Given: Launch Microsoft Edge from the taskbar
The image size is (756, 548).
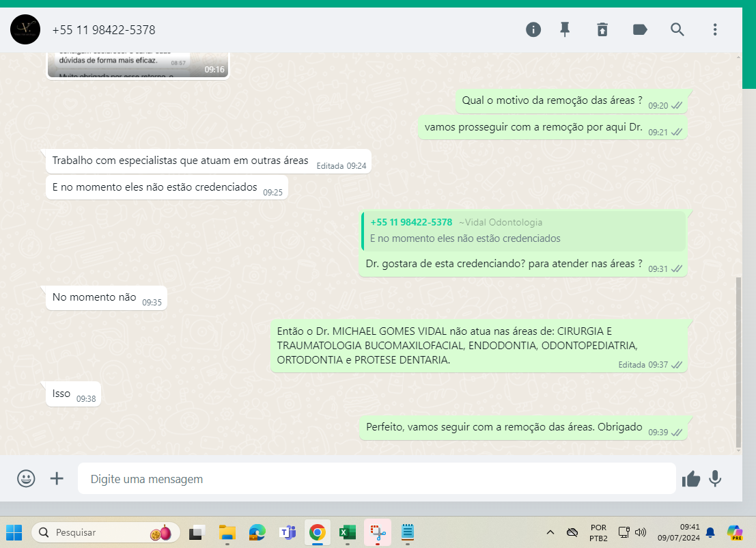Looking at the screenshot, I should coord(257,532).
